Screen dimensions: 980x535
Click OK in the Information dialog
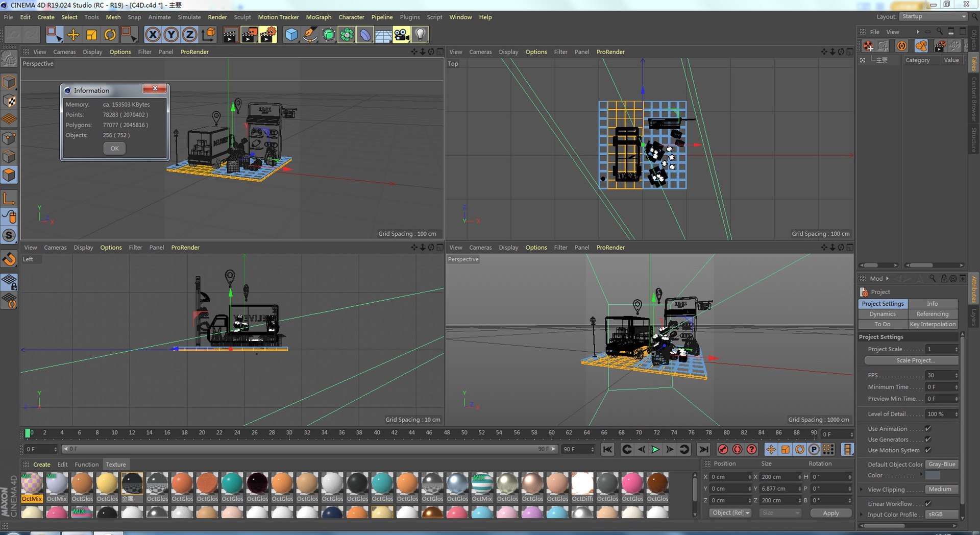coord(114,149)
